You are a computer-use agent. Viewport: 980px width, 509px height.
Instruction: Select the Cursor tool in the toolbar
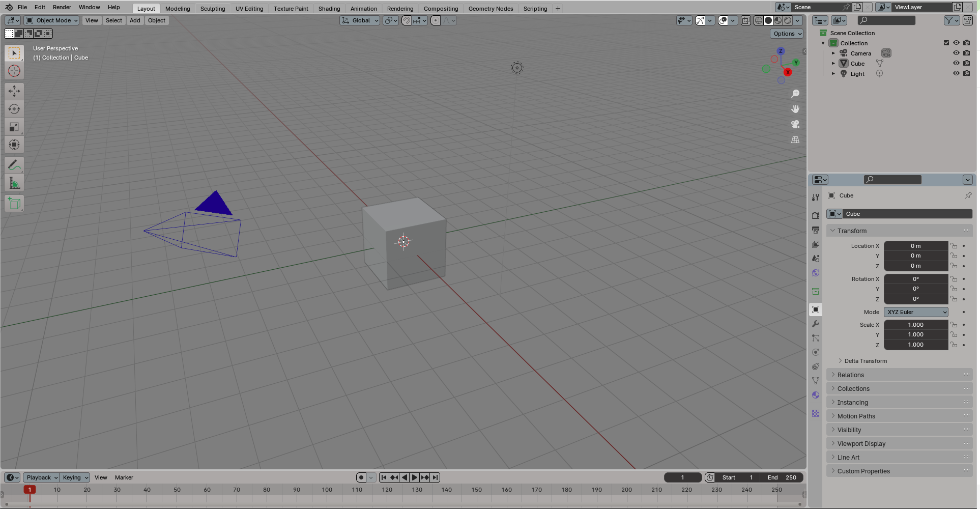click(x=14, y=71)
